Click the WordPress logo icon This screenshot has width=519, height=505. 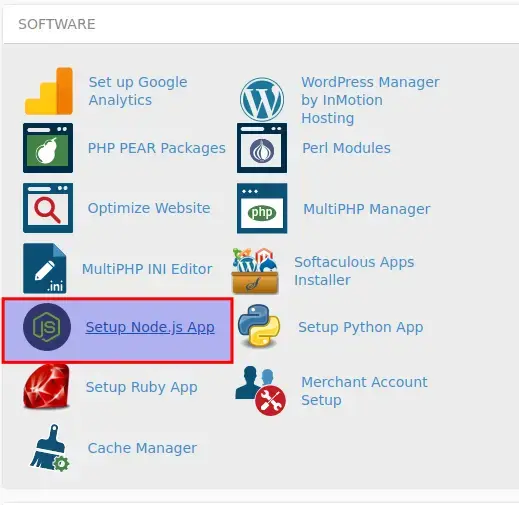point(262,99)
